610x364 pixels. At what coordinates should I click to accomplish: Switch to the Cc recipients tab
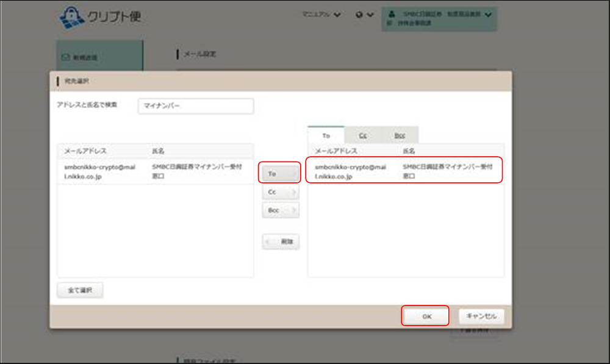(x=363, y=135)
